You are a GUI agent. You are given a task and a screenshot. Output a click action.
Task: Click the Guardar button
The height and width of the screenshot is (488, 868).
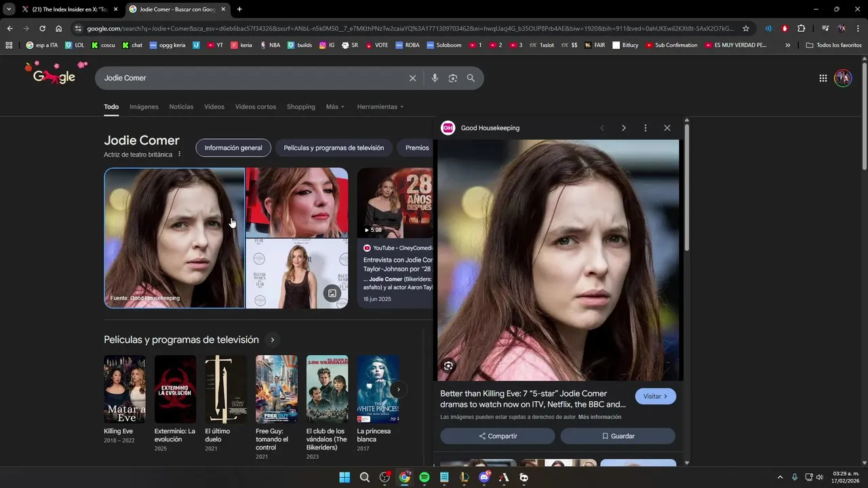618,436
